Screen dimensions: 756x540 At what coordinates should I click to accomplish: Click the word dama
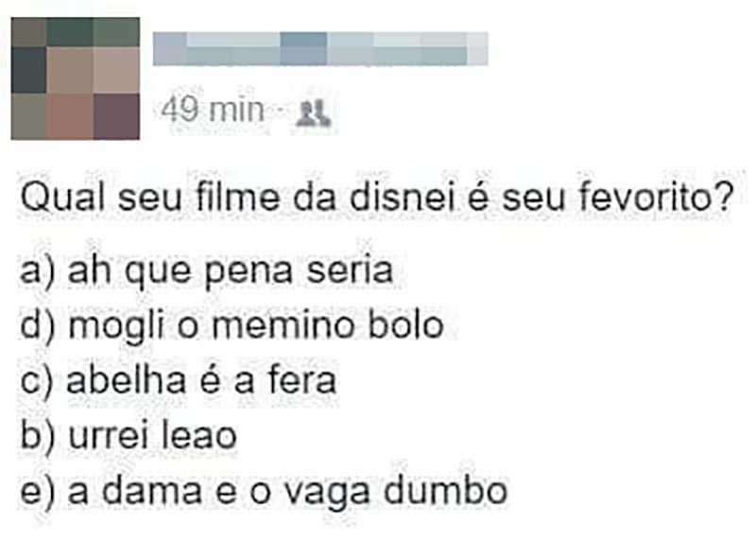click(x=152, y=491)
